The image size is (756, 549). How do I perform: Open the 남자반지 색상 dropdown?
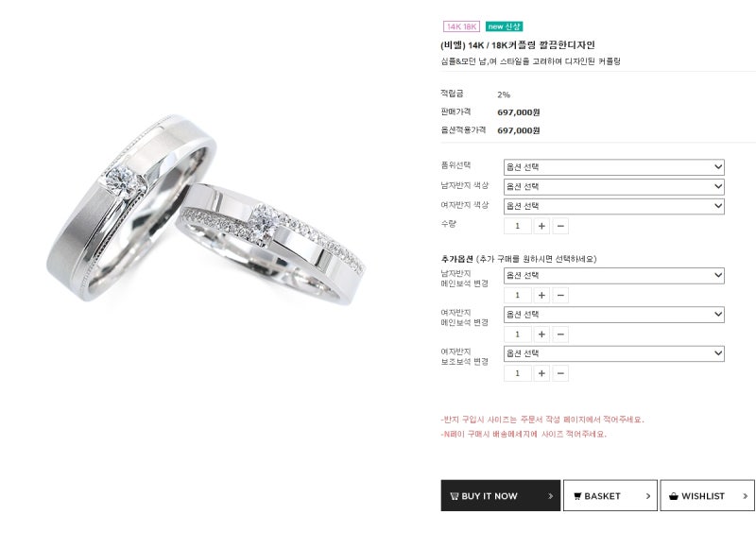(613, 187)
